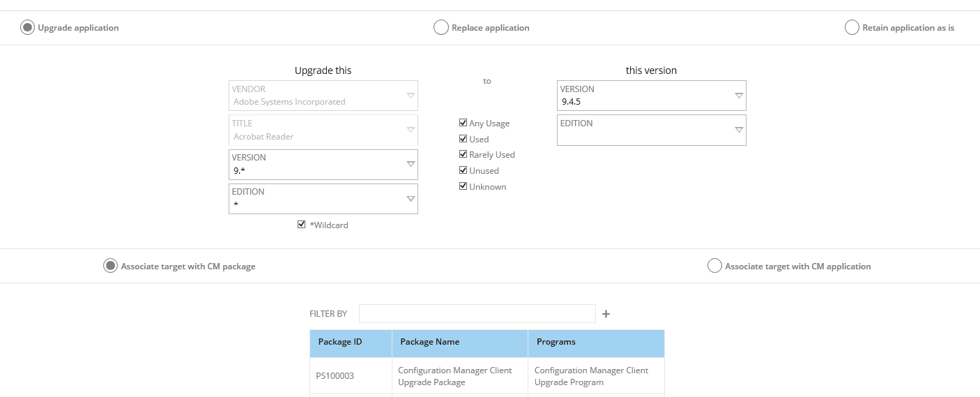980x397 pixels.
Task: Open the target VERSION 9.4.5 dropdown
Action: [x=652, y=96]
